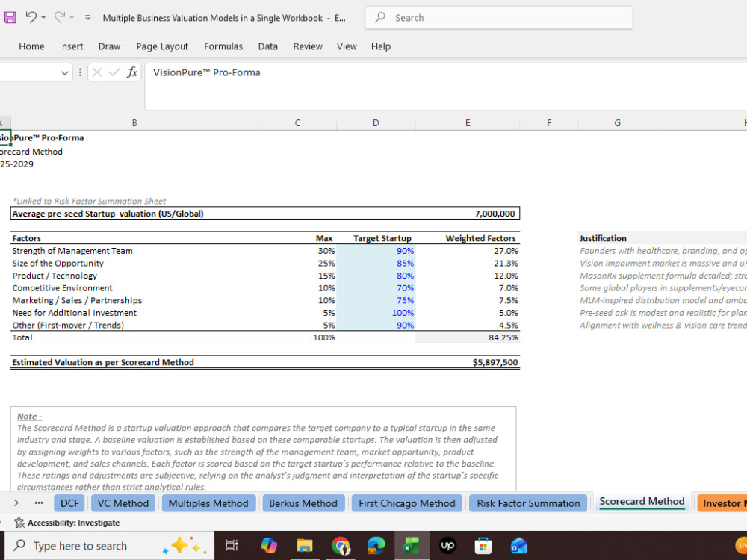This screenshot has height=560, width=747.
Task: Open the Undo history dropdown arrow
Action: [43, 18]
